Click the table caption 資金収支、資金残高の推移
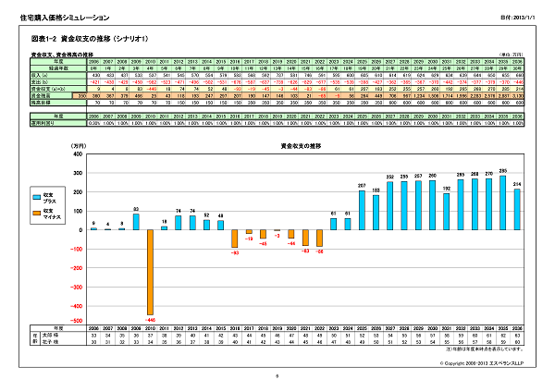The width and height of the screenshot is (555, 392). [62, 55]
